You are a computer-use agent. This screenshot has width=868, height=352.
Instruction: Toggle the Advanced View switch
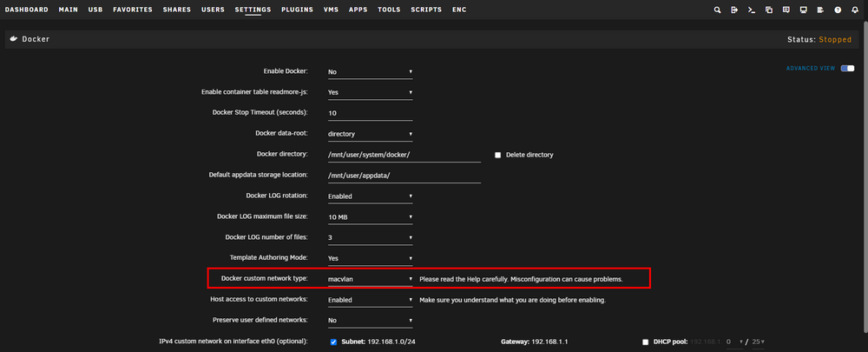[x=847, y=68]
